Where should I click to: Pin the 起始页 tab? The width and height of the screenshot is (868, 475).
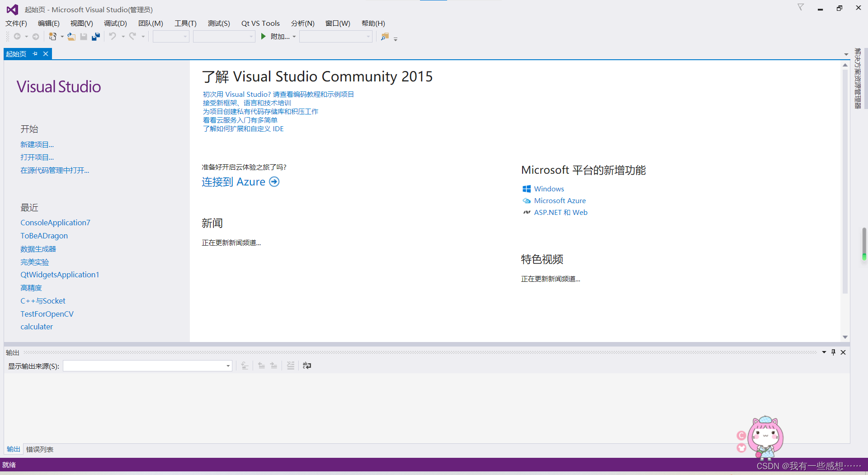click(35, 54)
